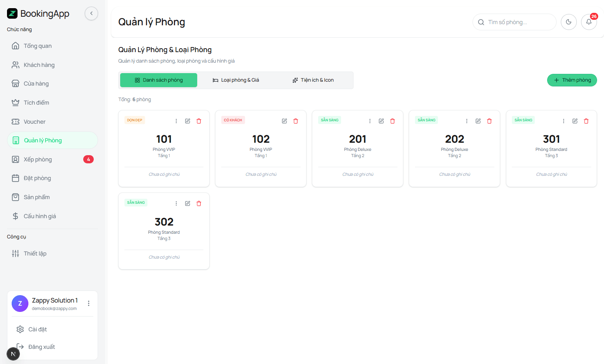This screenshot has height=364, width=604.
Task: Open the Voucher page in the sidebar
Action: (34, 122)
